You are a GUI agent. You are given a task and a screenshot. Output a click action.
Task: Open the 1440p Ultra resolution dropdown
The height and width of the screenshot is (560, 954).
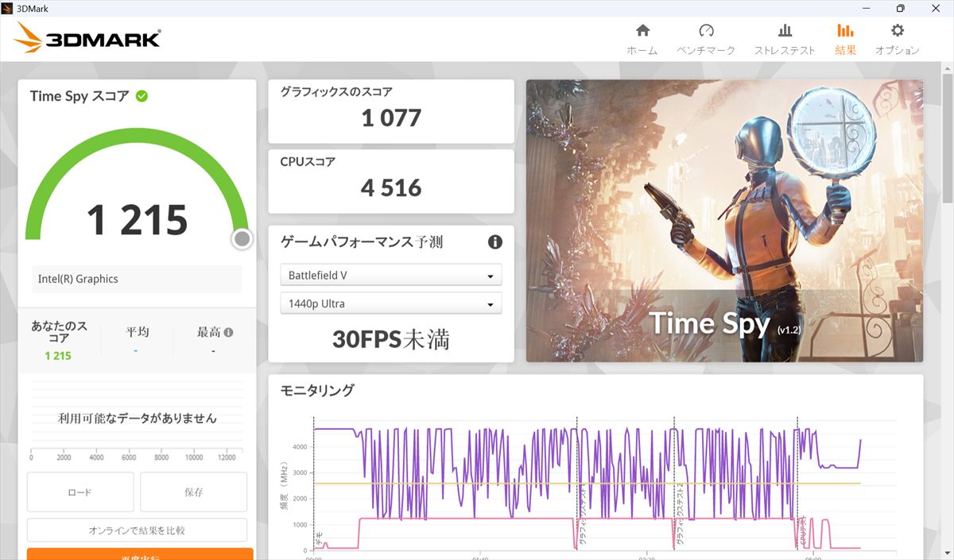point(391,303)
